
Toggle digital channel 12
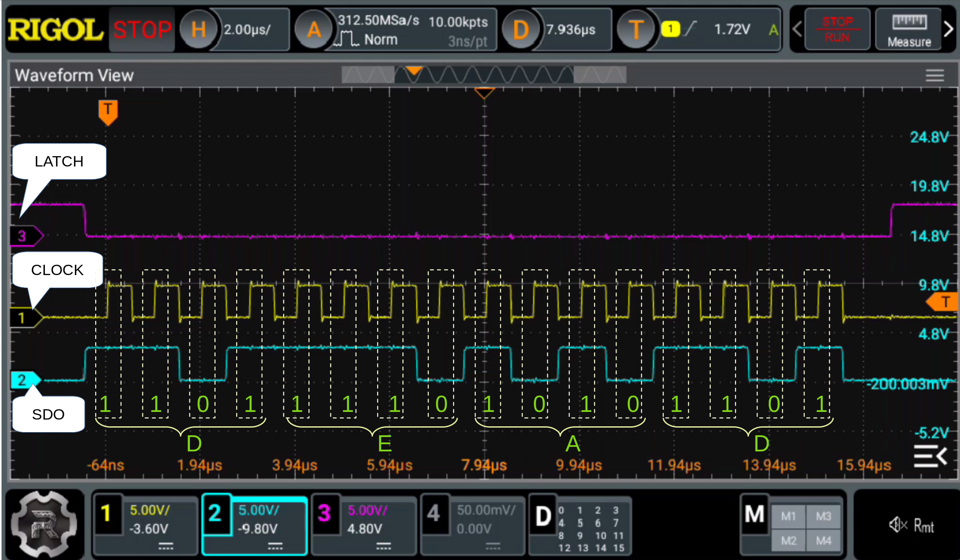click(x=564, y=548)
